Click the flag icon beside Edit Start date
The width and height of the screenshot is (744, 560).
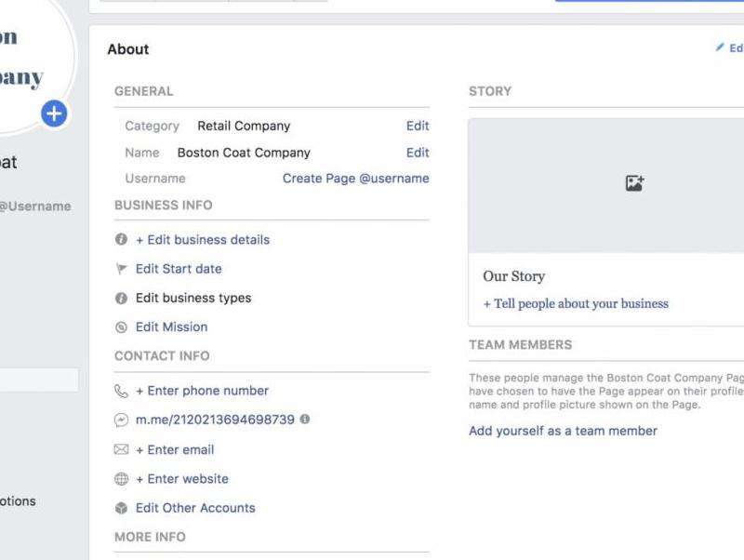click(x=122, y=269)
